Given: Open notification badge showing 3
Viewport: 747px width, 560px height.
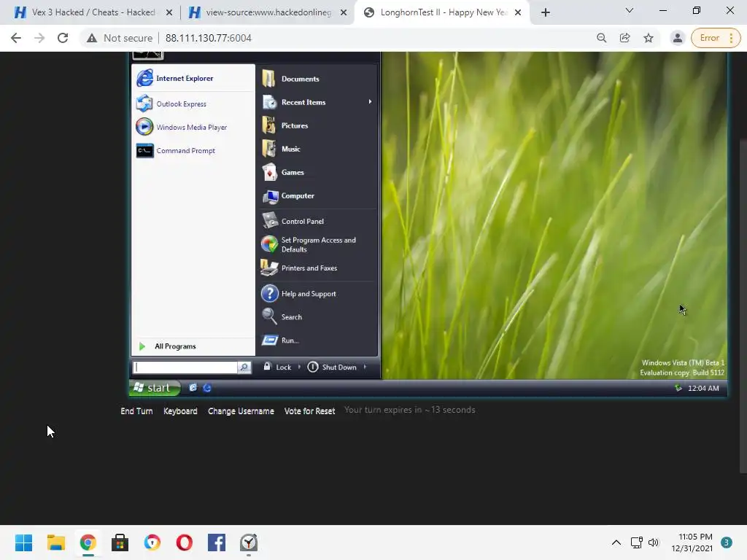Looking at the screenshot, I should (x=727, y=542).
